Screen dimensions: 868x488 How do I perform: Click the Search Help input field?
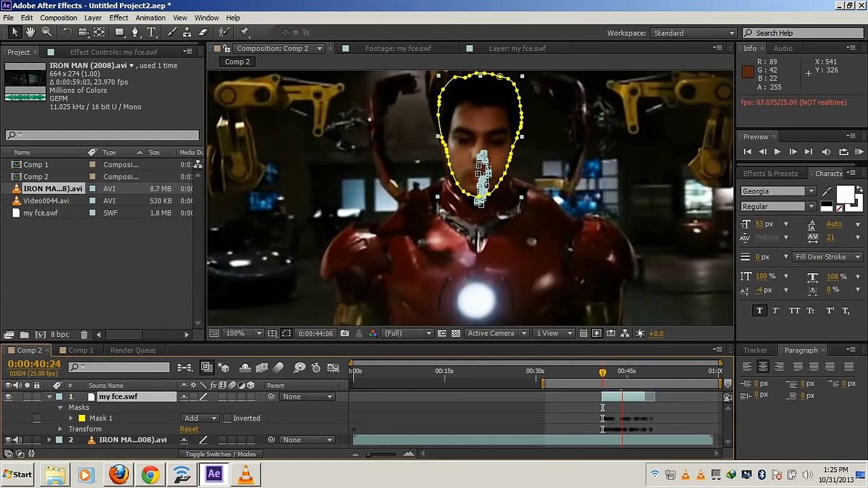(x=802, y=33)
